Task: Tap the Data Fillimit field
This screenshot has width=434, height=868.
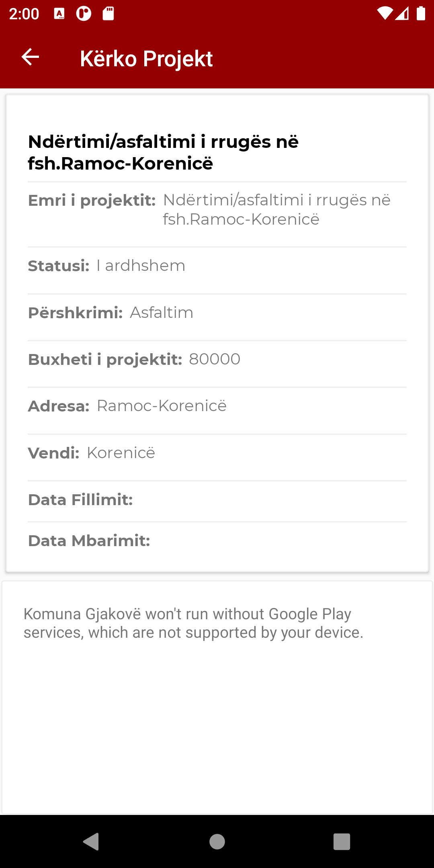Action: 217,502
